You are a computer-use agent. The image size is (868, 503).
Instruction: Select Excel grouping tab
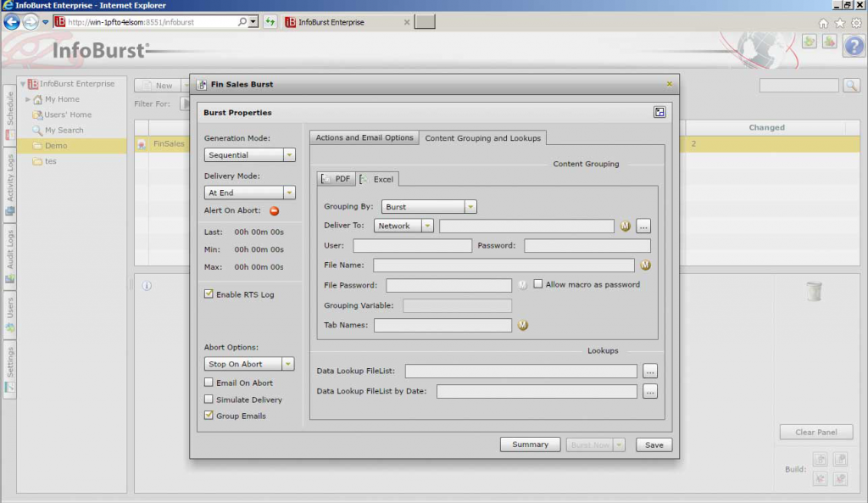(377, 179)
